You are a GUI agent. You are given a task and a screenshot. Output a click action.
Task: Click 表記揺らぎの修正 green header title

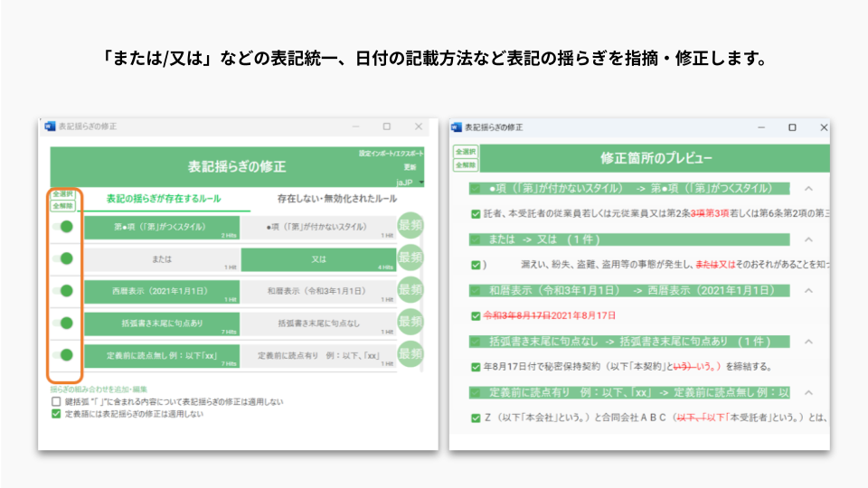click(x=237, y=166)
